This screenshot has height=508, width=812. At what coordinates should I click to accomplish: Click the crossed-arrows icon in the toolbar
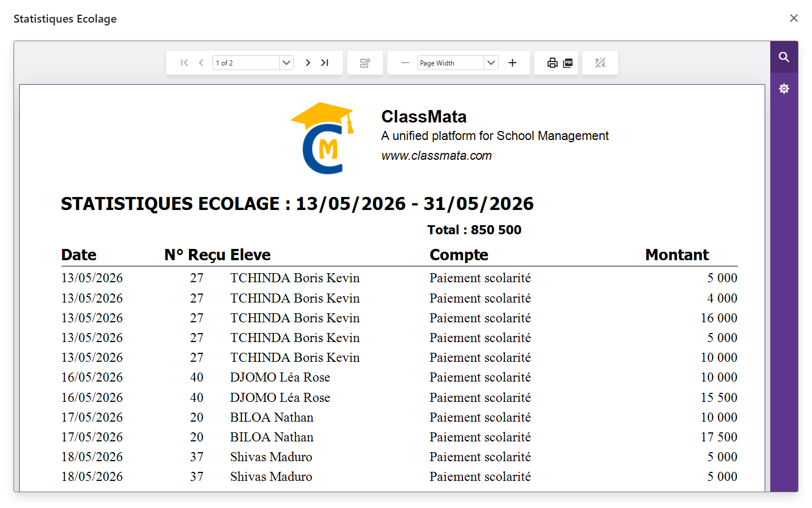(600, 63)
